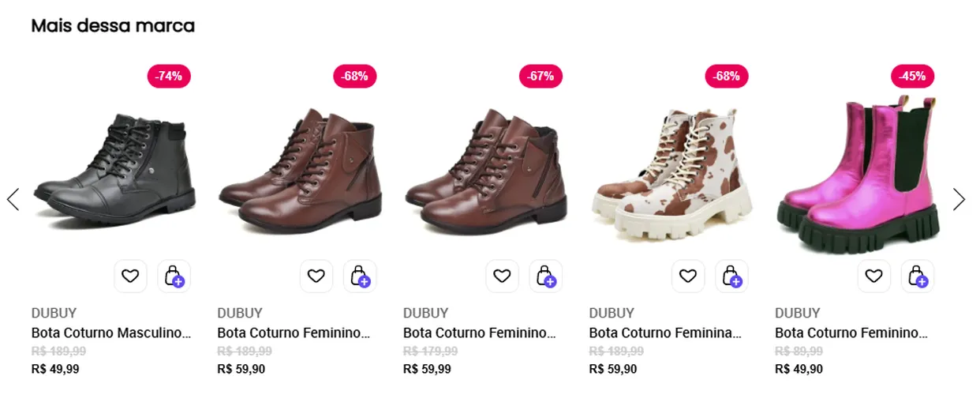Toggle heart on the R$ 59,99 brown boot
The height and width of the screenshot is (395, 980).
pyautogui.click(x=503, y=276)
